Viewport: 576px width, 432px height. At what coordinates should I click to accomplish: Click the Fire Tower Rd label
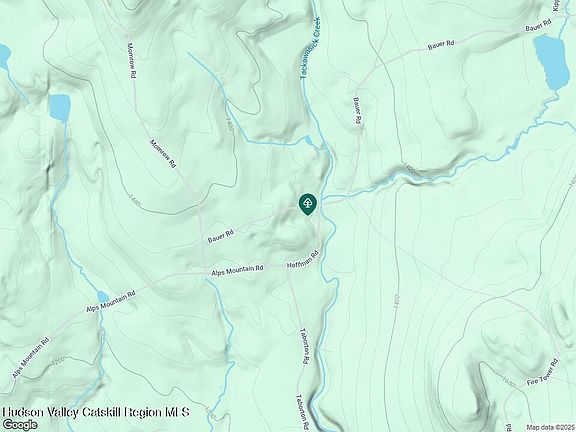[543, 372]
